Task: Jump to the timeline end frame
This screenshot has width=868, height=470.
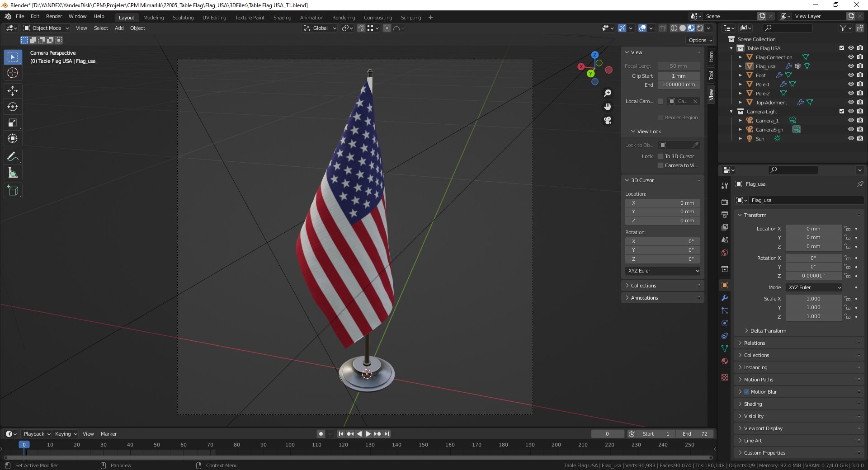Action: coord(387,434)
